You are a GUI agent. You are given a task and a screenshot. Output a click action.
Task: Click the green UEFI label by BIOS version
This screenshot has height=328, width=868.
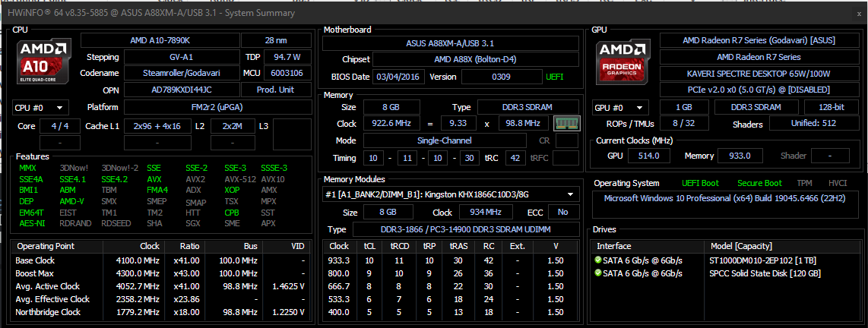tap(555, 77)
